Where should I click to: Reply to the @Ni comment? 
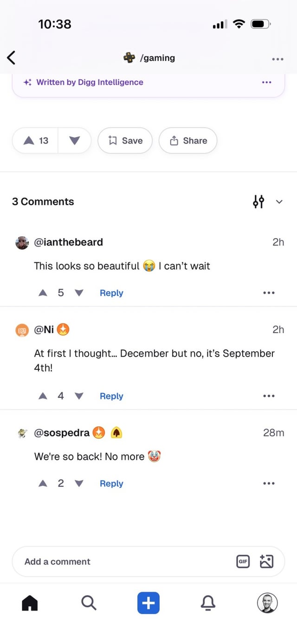coord(111,396)
